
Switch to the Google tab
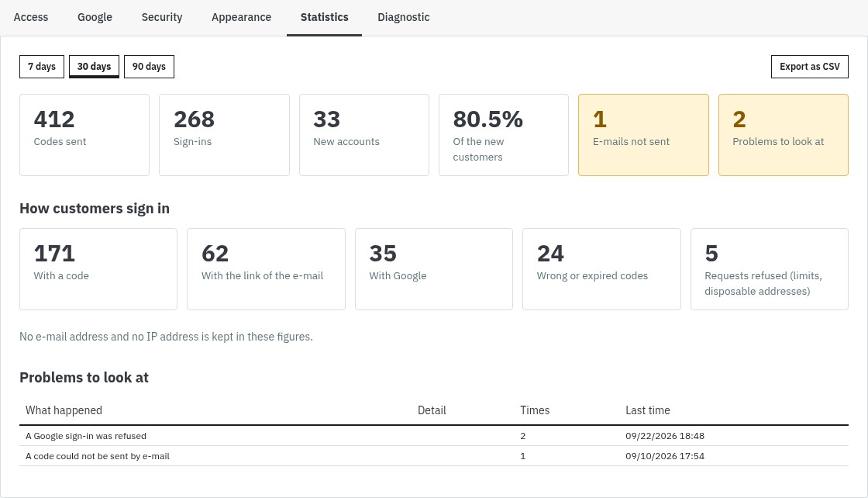pyautogui.click(x=95, y=17)
